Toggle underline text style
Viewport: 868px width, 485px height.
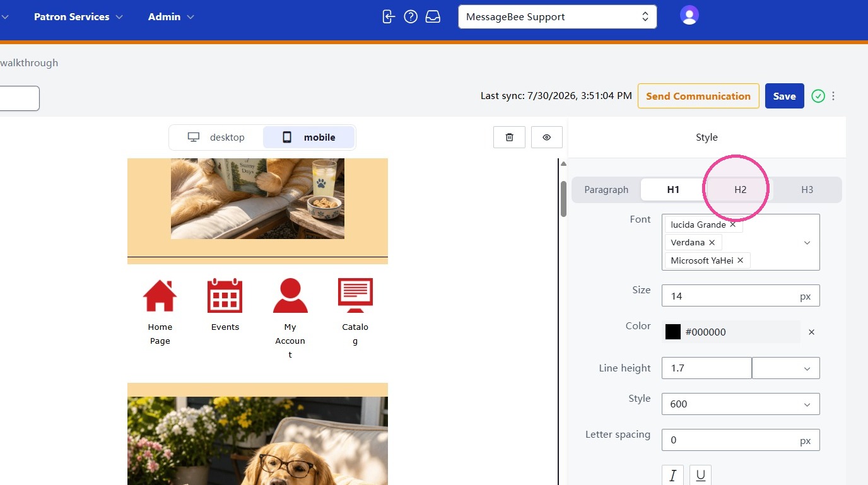coord(700,476)
